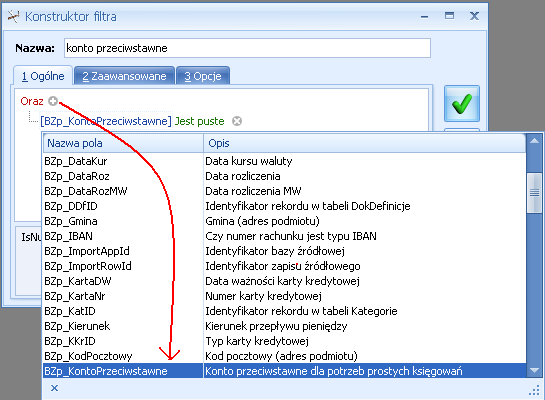This screenshot has width=545, height=400.
Task: Sort by Nazwa pola column header
Action: point(123,143)
